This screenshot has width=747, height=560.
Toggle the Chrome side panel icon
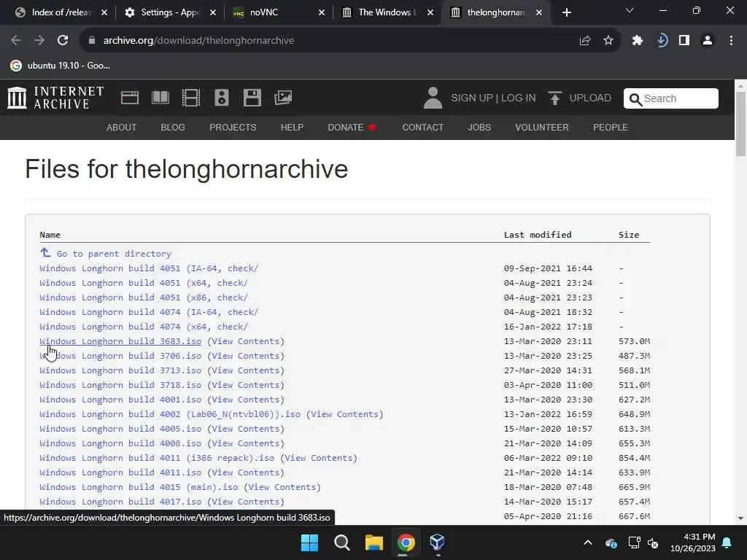[x=684, y=41]
